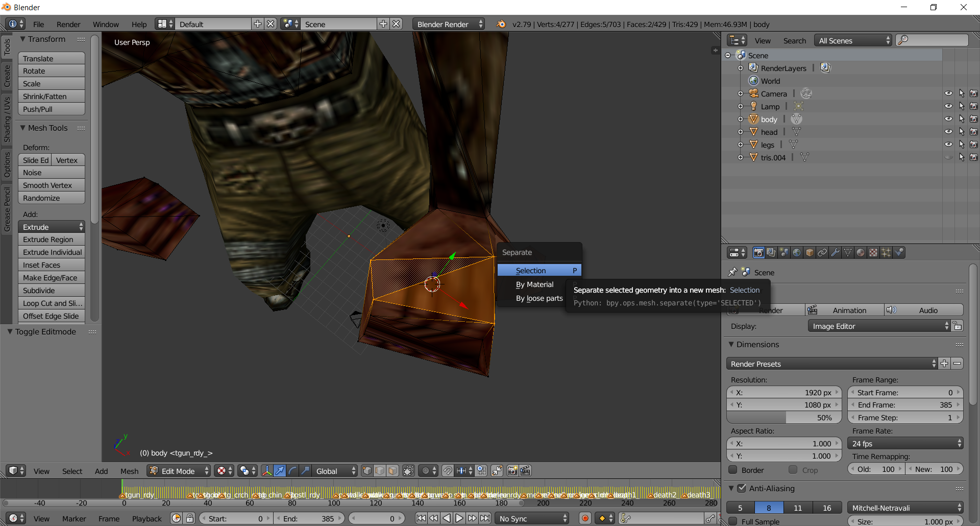
Task: Open the World properties tab globe icon
Action: point(797,253)
